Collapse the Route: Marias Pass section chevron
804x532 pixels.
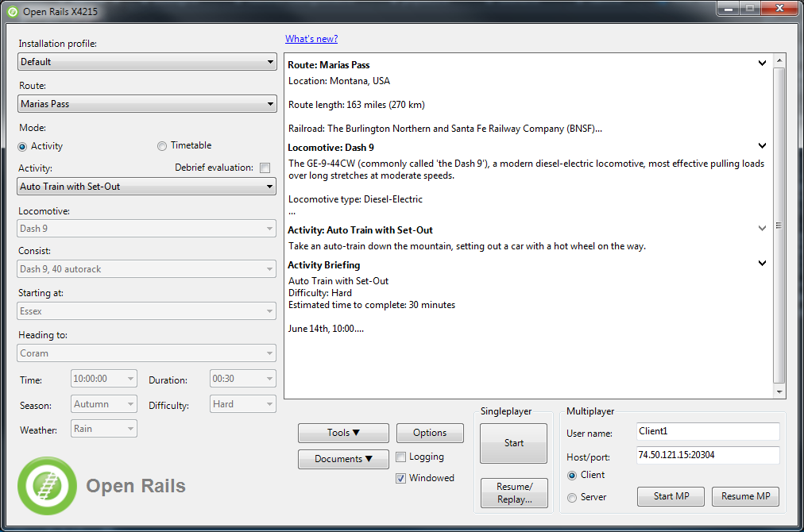tap(762, 63)
